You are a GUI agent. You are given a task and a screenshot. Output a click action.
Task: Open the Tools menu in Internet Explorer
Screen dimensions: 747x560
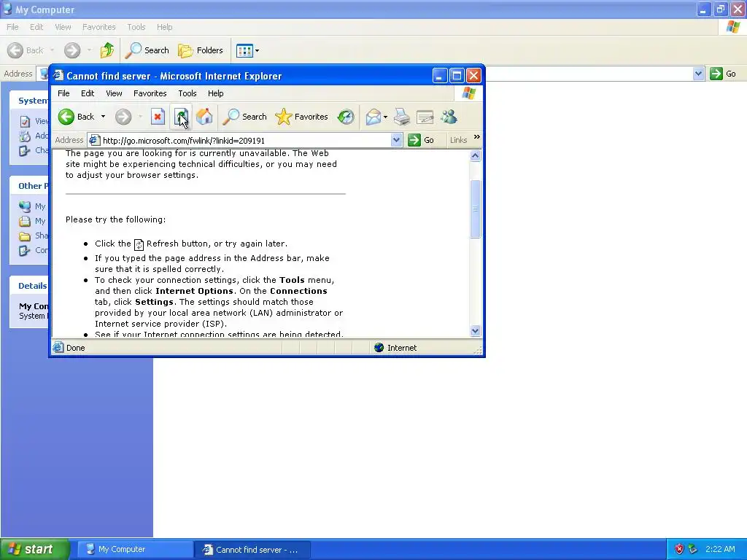(x=187, y=93)
